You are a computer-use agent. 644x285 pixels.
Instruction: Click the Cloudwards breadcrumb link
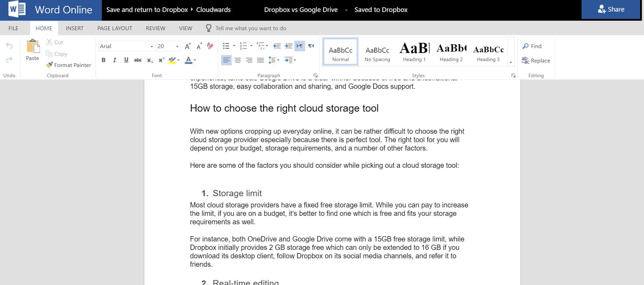pos(213,10)
